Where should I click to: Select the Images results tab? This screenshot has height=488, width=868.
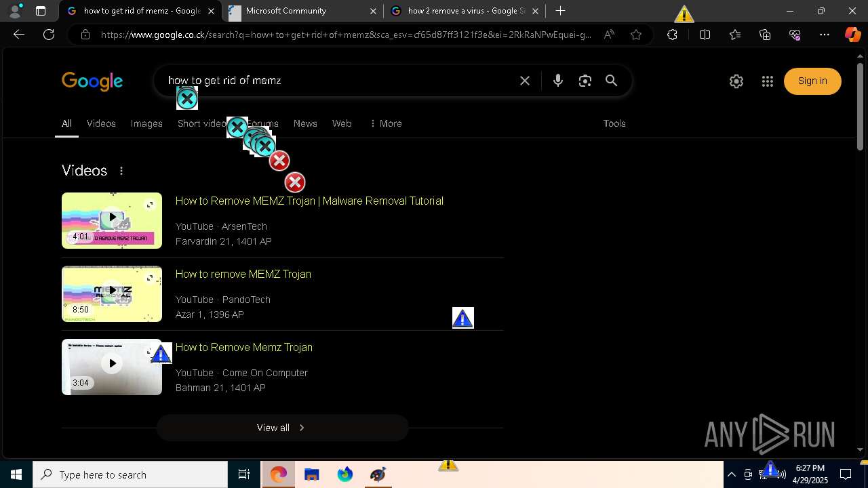coord(146,123)
